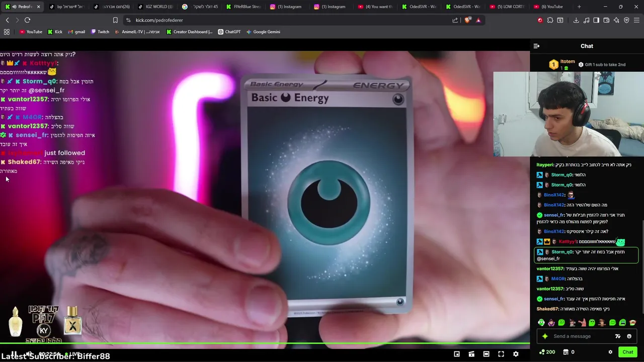Open chat settings gear icon
This screenshot has width=644, height=362.
pos(610,352)
